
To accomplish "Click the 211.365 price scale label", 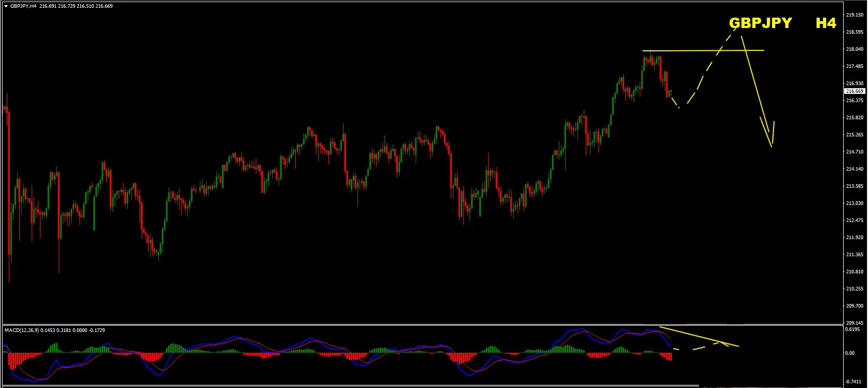I will click(x=855, y=255).
